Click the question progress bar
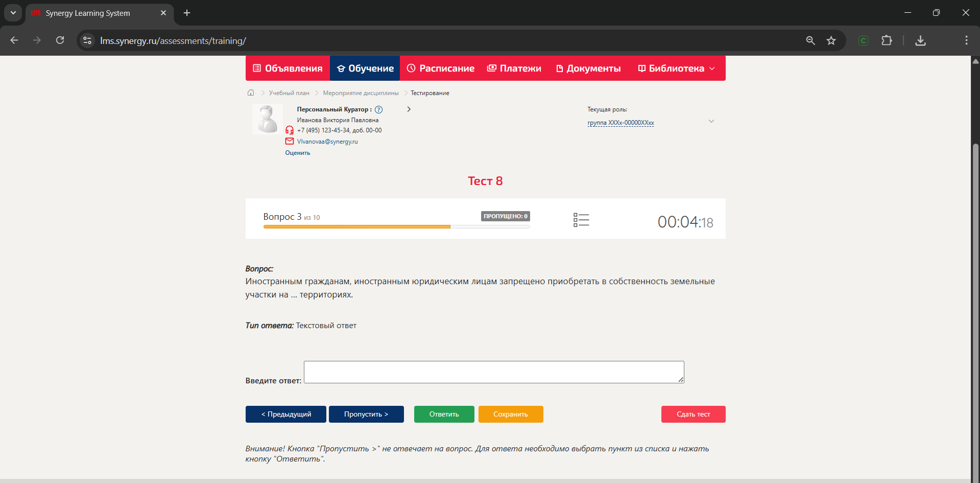Image resolution: width=980 pixels, height=483 pixels. point(396,226)
